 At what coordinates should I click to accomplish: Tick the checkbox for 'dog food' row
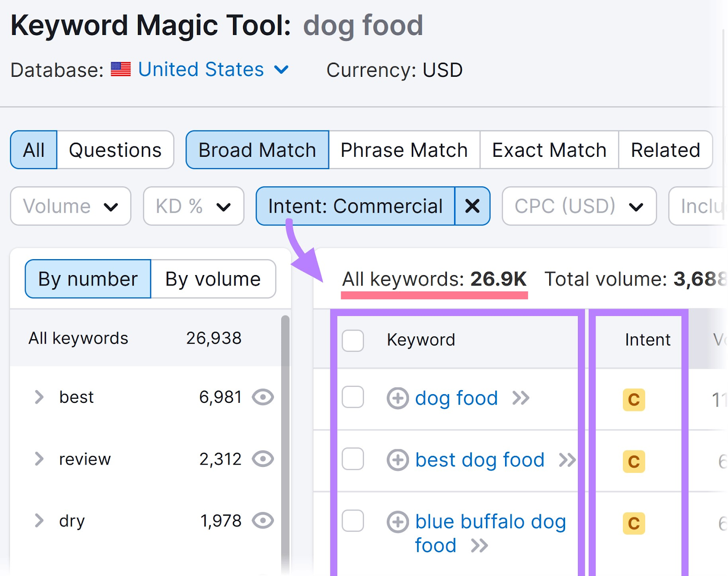click(x=353, y=397)
